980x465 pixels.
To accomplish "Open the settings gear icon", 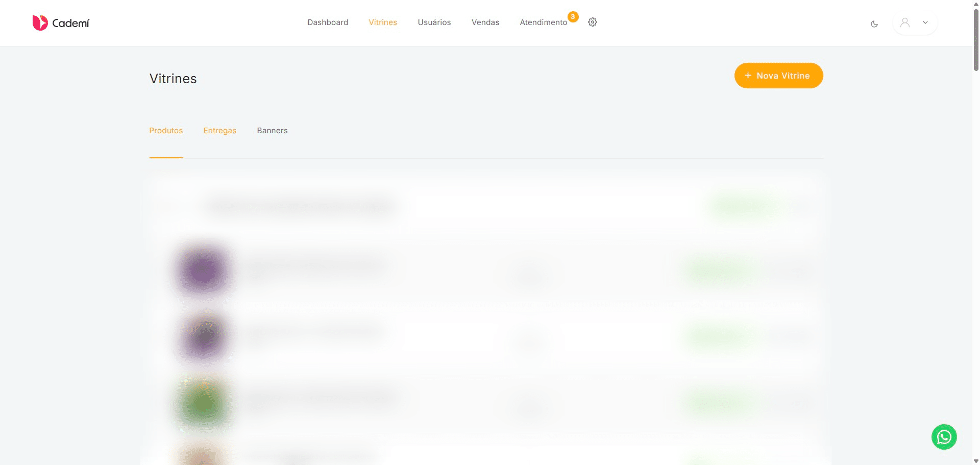I will click(x=593, y=22).
